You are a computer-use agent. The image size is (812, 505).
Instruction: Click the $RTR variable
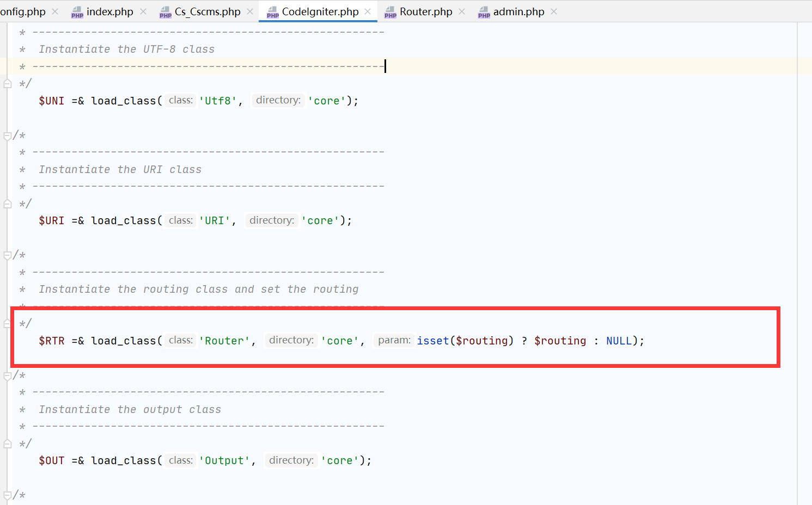click(52, 341)
